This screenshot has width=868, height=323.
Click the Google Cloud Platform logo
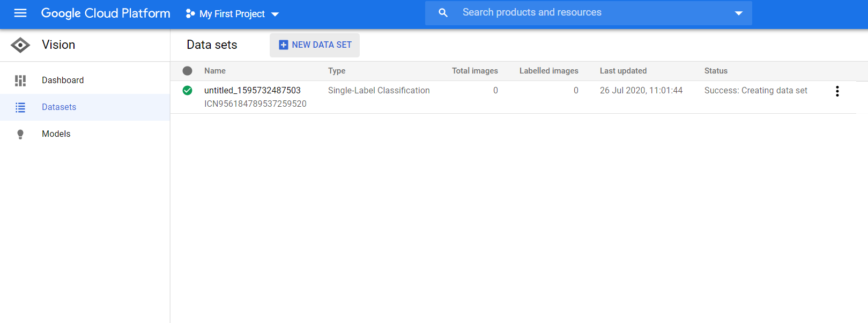106,13
